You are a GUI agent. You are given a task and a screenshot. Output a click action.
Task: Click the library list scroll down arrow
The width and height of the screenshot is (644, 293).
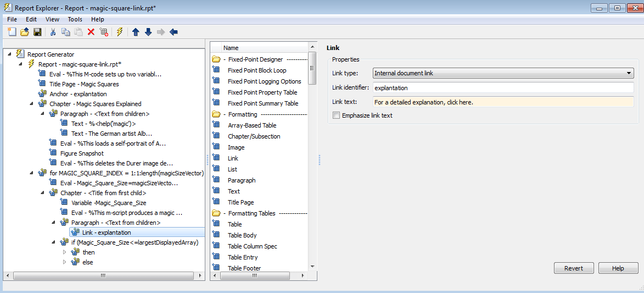pos(312,267)
